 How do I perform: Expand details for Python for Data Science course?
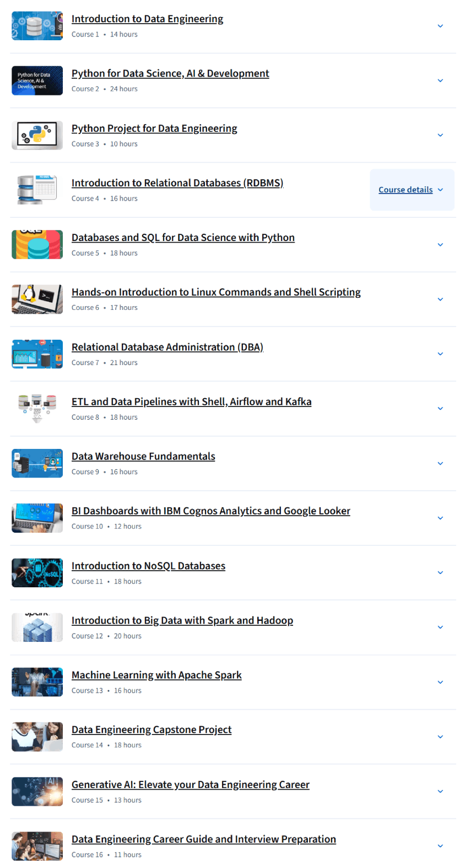coord(440,81)
